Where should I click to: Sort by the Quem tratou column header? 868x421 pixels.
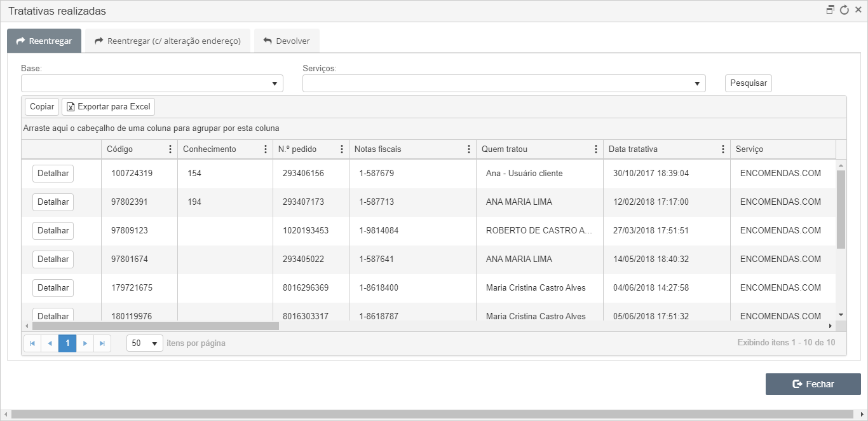point(505,149)
